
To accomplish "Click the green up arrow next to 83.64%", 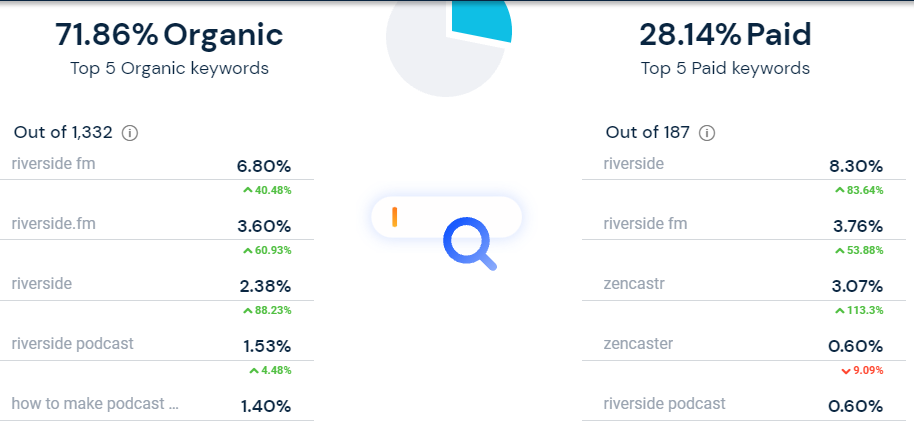I will [839, 190].
